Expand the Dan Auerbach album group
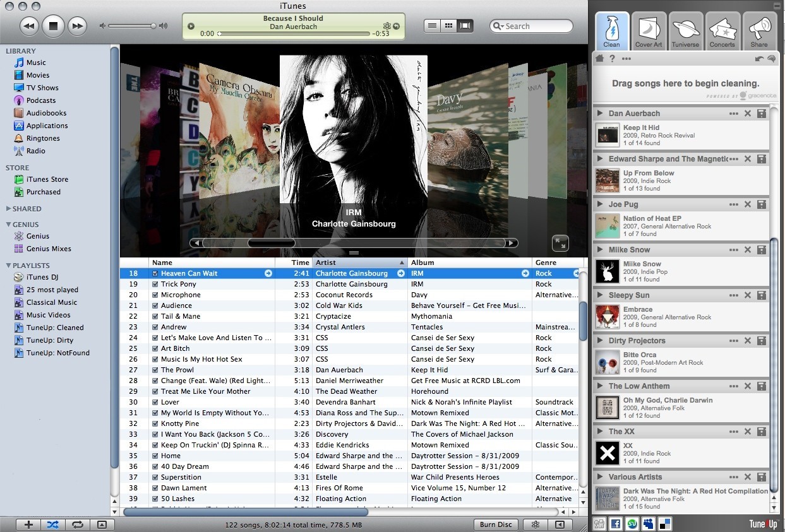The width and height of the screenshot is (785, 532). coord(600,114)
